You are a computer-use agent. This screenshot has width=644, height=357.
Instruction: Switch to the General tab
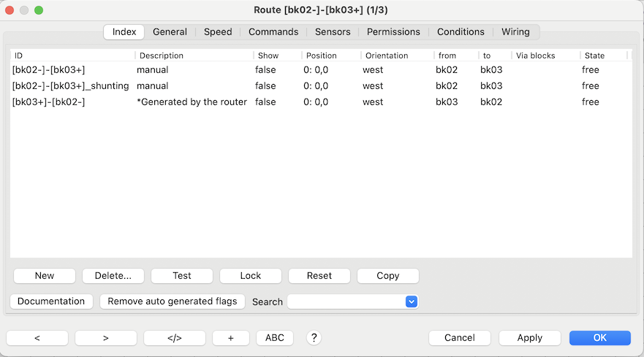pos(170,32)
